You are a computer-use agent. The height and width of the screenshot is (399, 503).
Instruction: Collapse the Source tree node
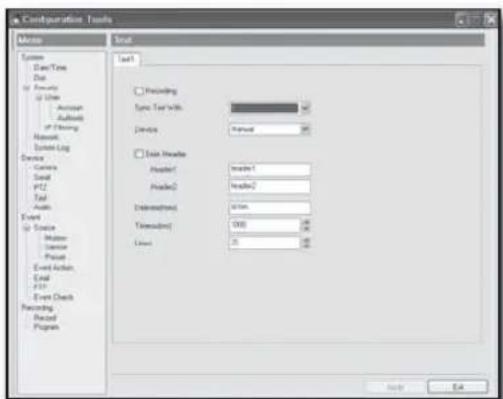[26, 228]
